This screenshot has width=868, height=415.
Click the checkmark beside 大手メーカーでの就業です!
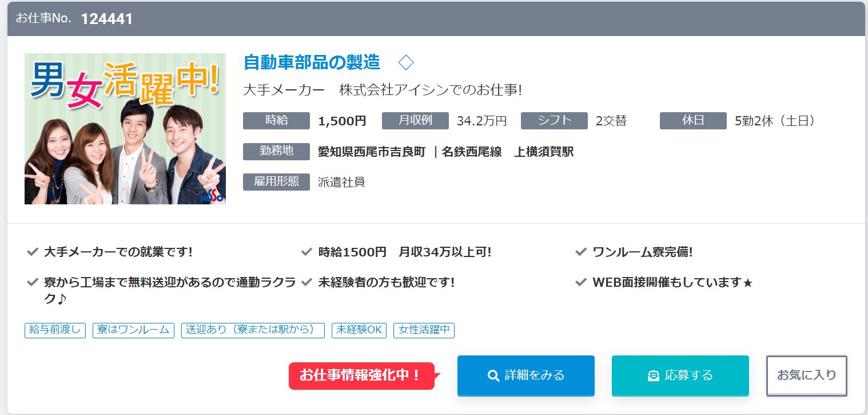33,252
